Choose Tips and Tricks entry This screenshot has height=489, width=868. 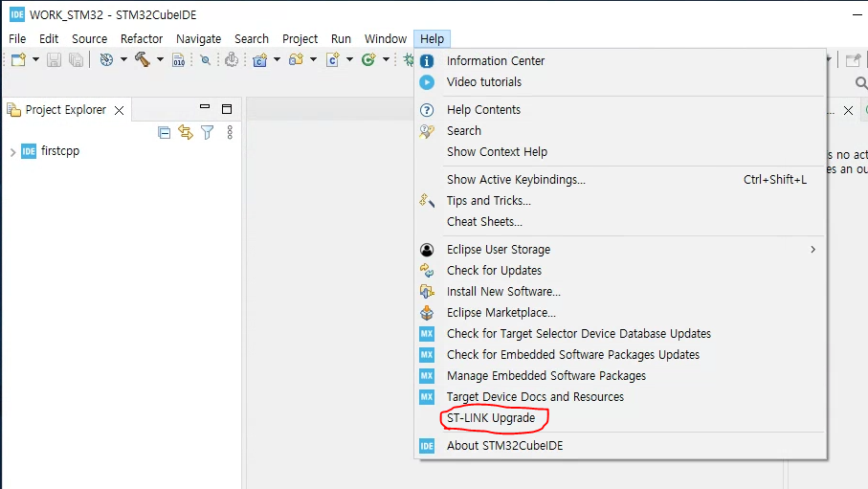pyautogui.click(x=620, y=200)
